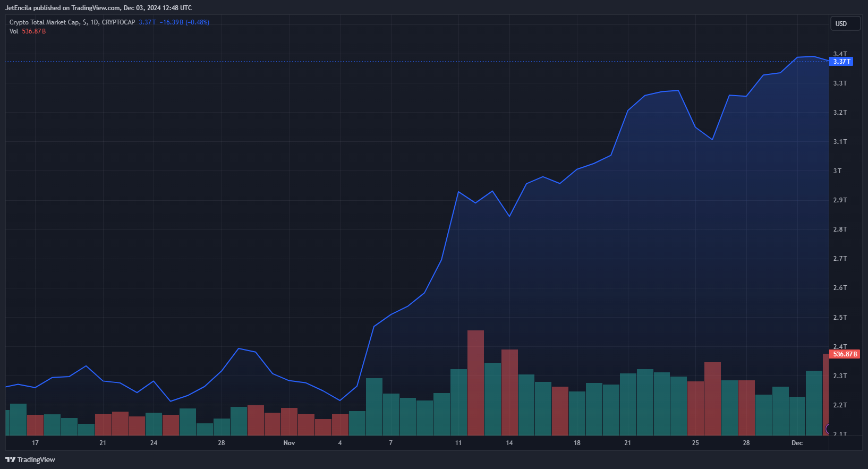
Task: Click the 17 date label on the time axis
Action: coord(35,443)
